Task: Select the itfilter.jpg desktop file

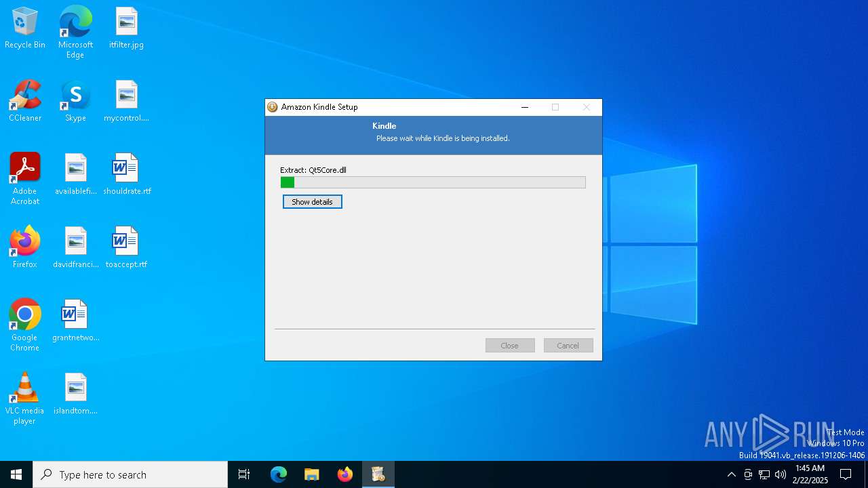Action: 127,28
